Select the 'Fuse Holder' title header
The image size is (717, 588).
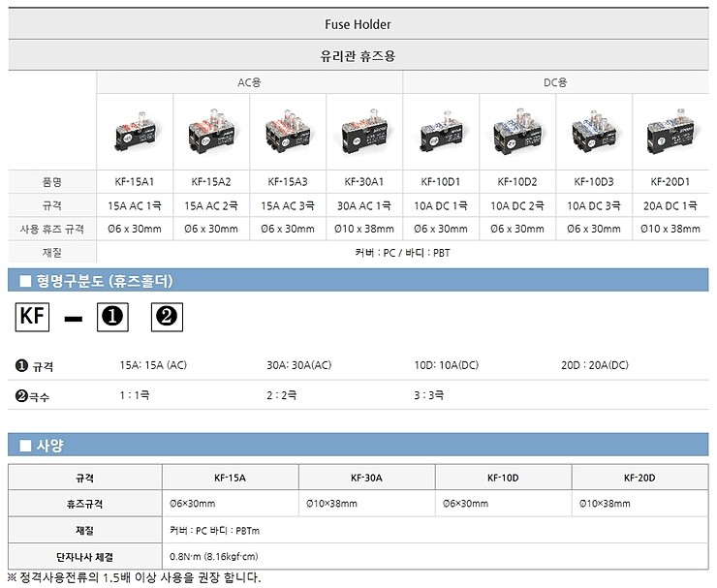point(358,24)
